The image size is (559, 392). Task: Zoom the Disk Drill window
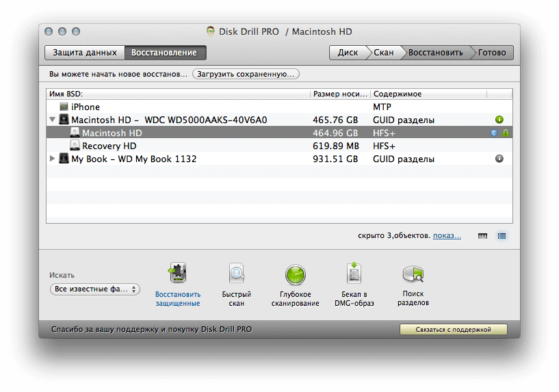(76, 31)
